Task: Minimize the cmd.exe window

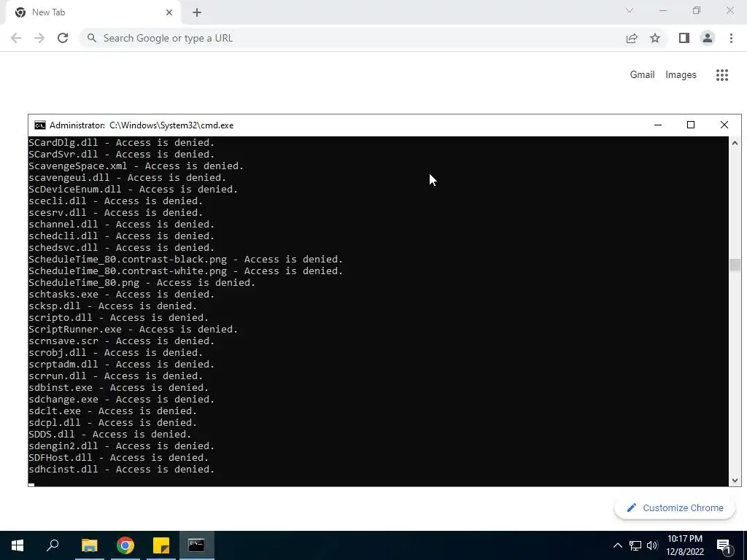Action: pyautogui.click(x=658, y=125)
